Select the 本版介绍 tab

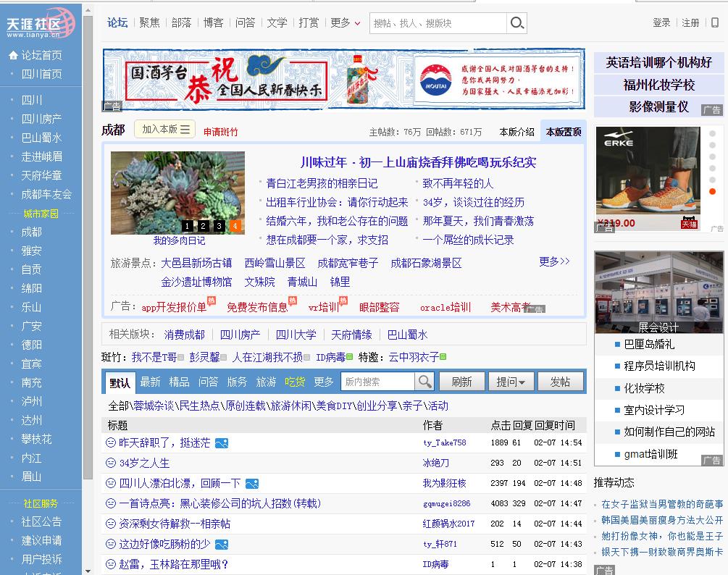[516, 132]
